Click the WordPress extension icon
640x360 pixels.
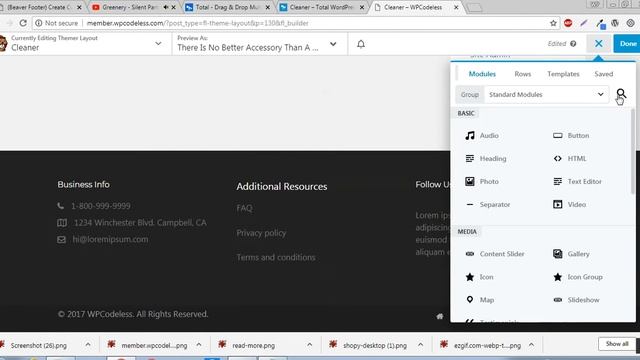click(x=615, y=23)
